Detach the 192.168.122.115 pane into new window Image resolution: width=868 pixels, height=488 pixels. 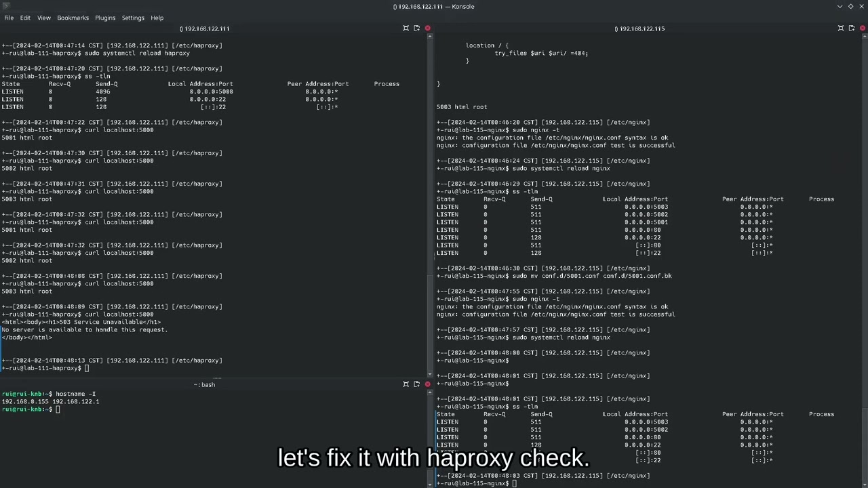852,28
